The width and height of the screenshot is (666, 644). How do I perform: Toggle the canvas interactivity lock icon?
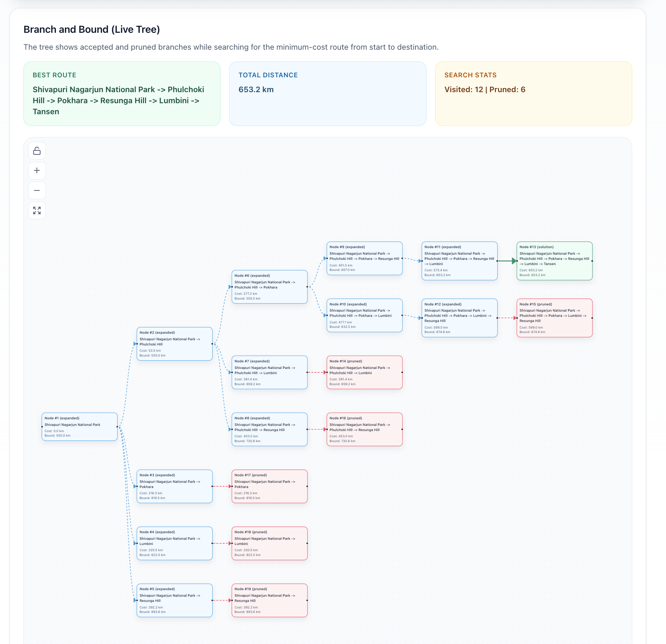click(x=37, y=151)
